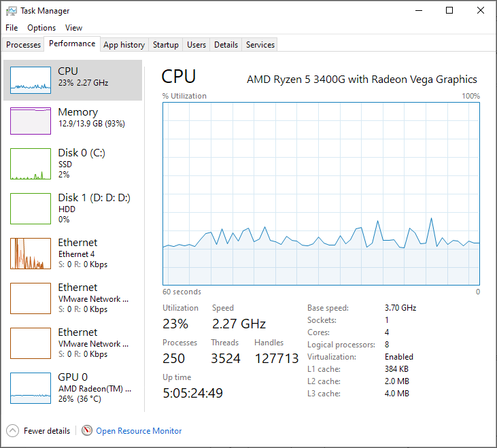Open the Options menu

pyautogui.click(x=41, y=28)
